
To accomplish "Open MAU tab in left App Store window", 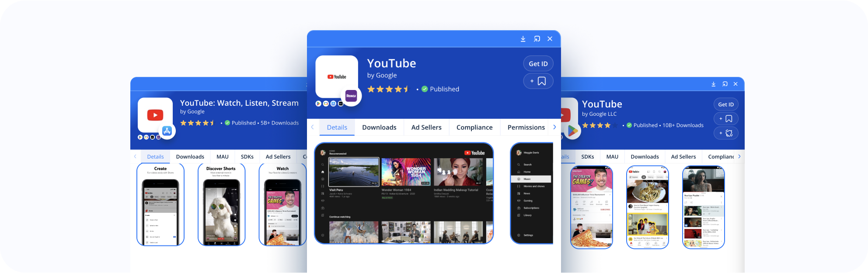I will tap(223, 157).
